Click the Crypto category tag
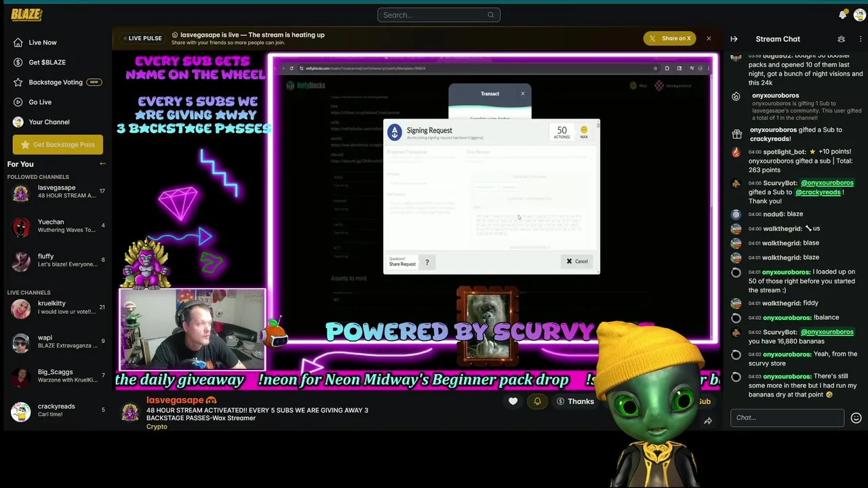This screenshot has width=868, height=488. (x=157, y=426)
